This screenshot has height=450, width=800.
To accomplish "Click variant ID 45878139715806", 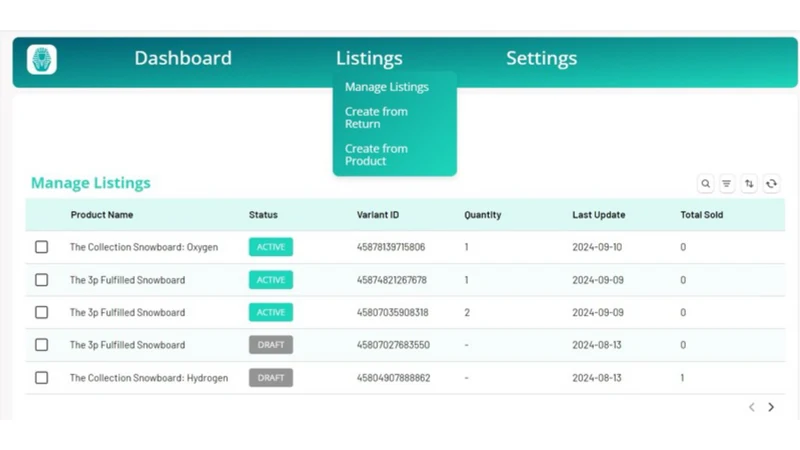I will [391, 247].
